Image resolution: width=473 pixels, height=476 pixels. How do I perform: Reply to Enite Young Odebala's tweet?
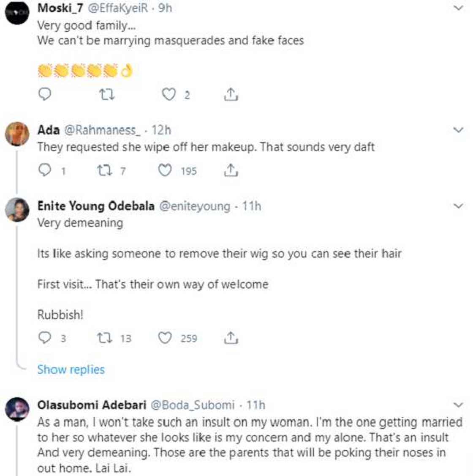(45, 338)
